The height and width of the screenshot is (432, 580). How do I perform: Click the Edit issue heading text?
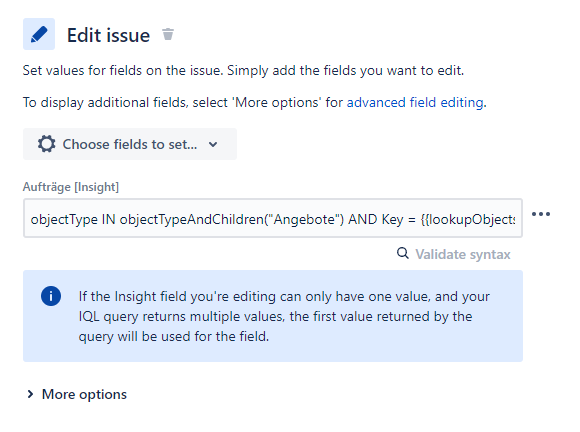(x=108, y=35)
